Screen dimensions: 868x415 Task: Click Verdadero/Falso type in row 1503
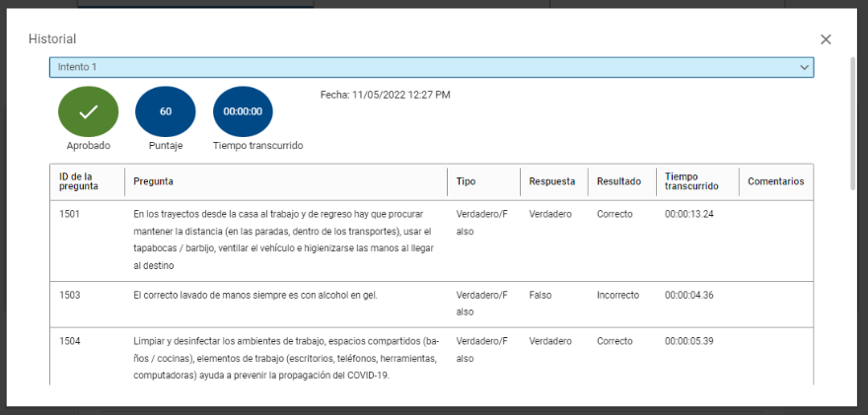click(x=481, y=304)
